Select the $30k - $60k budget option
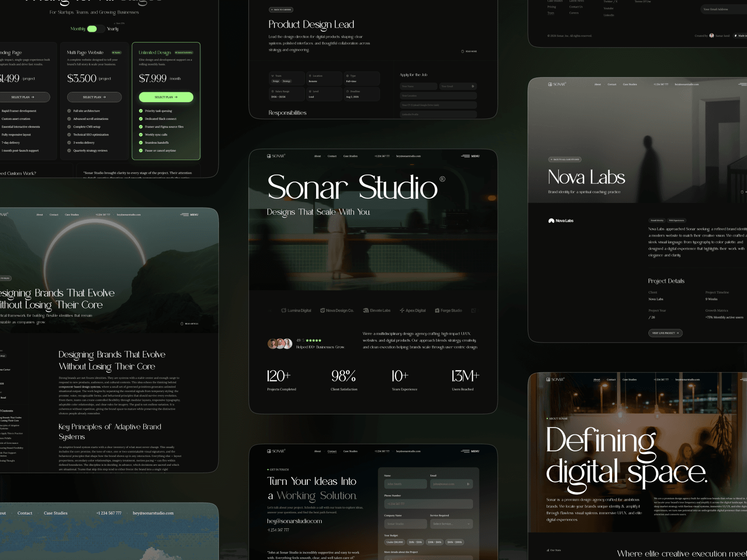747x560 pixels. [435, 542]
